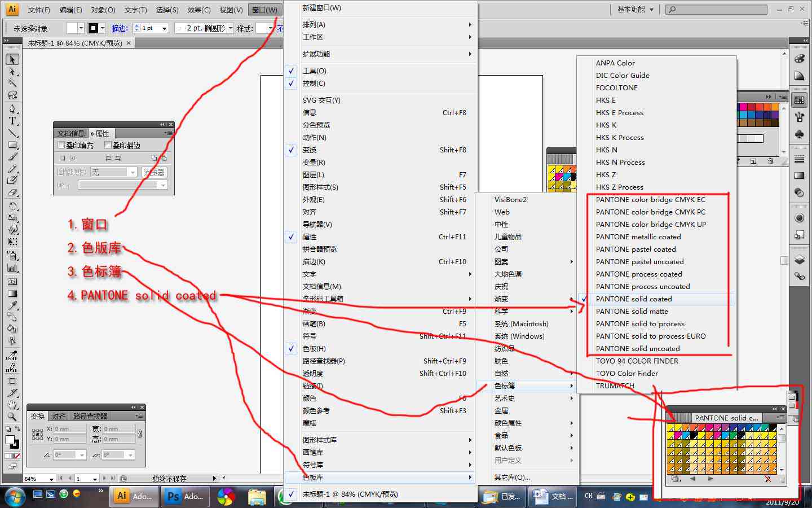Screen dimensions: 812x508
Task: Select the Selection (black arrow) tool
Action: click(12, 59)
